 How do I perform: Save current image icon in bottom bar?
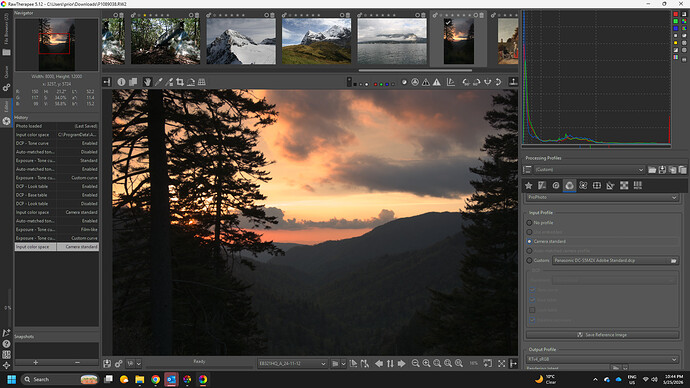[107, 363]
